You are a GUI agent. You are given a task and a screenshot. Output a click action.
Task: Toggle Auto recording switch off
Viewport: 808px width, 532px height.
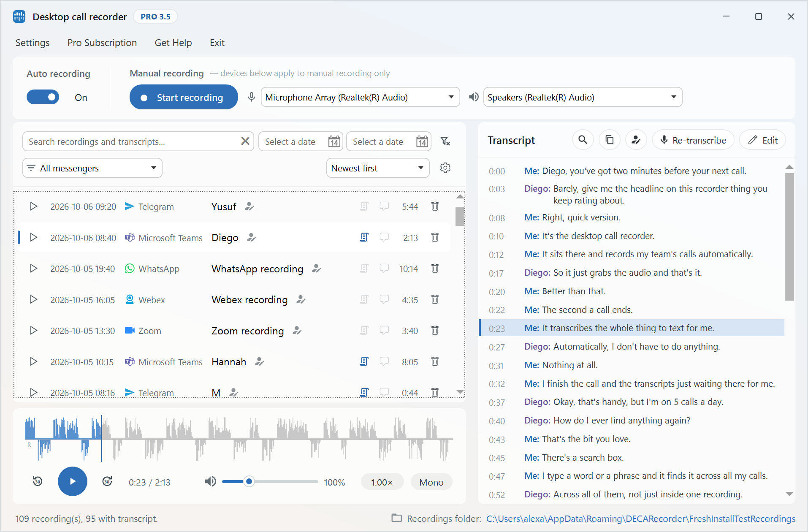point(43,97)
